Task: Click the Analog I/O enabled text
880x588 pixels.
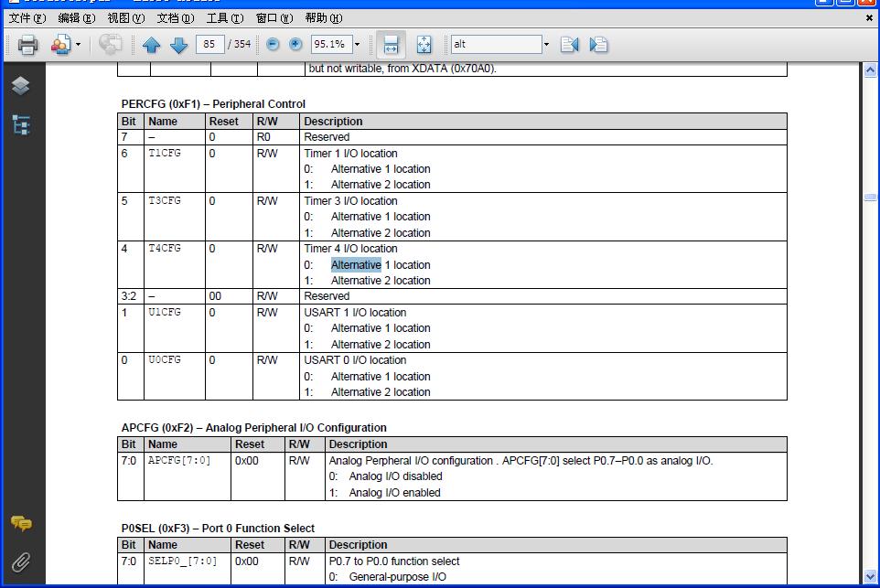Action: (394, 492)
